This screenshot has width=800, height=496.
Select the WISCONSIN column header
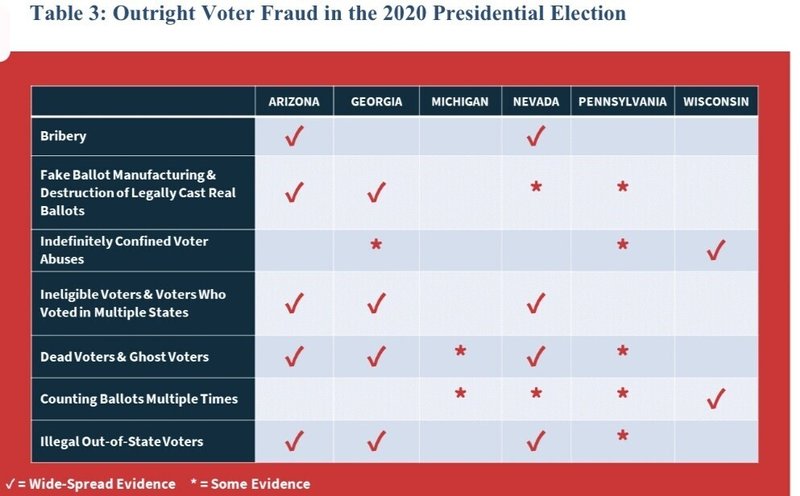click(x=716, y=102)
